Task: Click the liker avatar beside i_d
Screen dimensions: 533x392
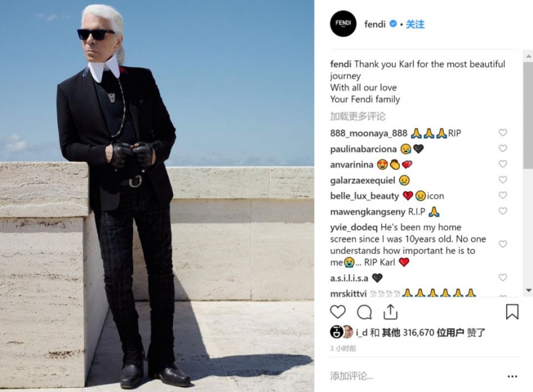Action: (x=348, y=332)
